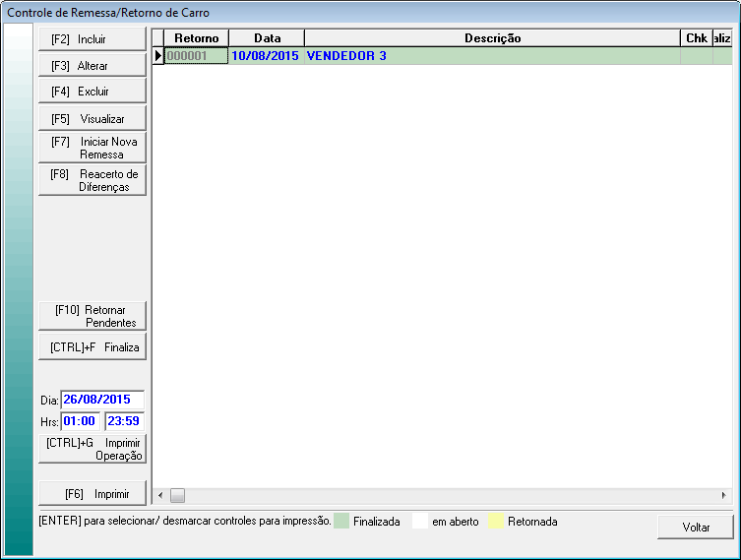Viewport: 741px width, 560px height.
Task: Click the Voltar button
Action: [696, 527]
